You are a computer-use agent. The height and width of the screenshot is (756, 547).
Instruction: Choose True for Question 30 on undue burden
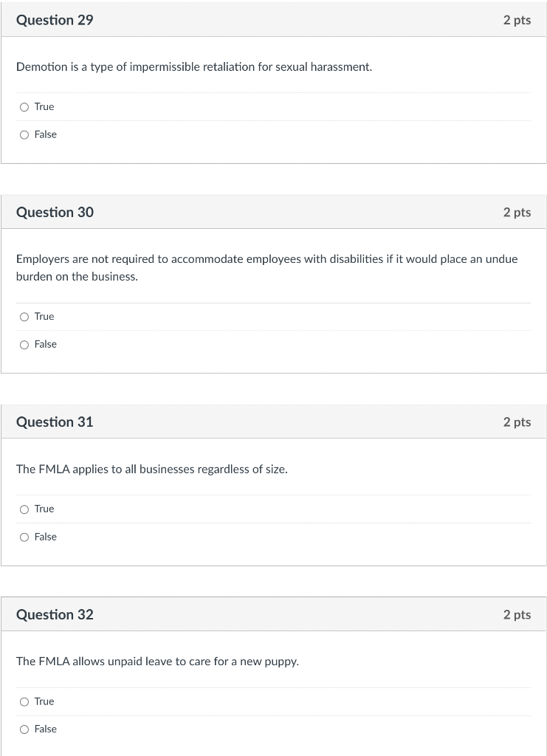[24, 317]
